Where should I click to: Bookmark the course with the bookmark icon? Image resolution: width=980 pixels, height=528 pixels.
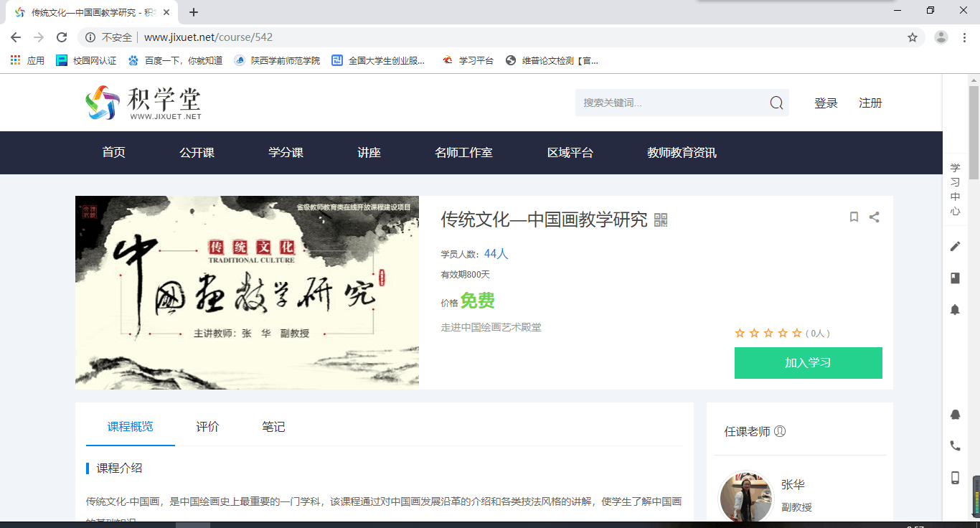(854, 217)
